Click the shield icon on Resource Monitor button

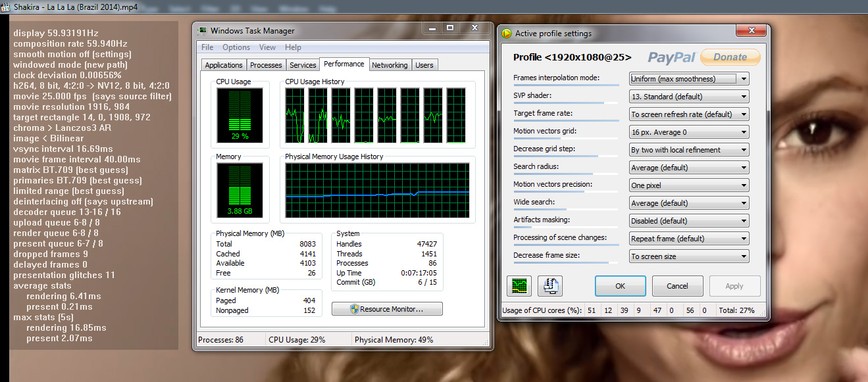pyautogui.click(x=353, y=309)
